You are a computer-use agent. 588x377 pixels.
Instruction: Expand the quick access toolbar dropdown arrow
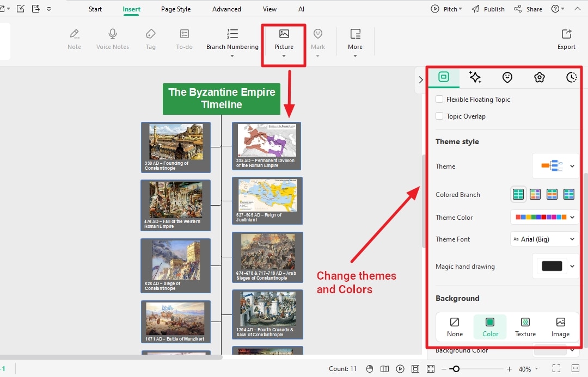click(49, 9)
